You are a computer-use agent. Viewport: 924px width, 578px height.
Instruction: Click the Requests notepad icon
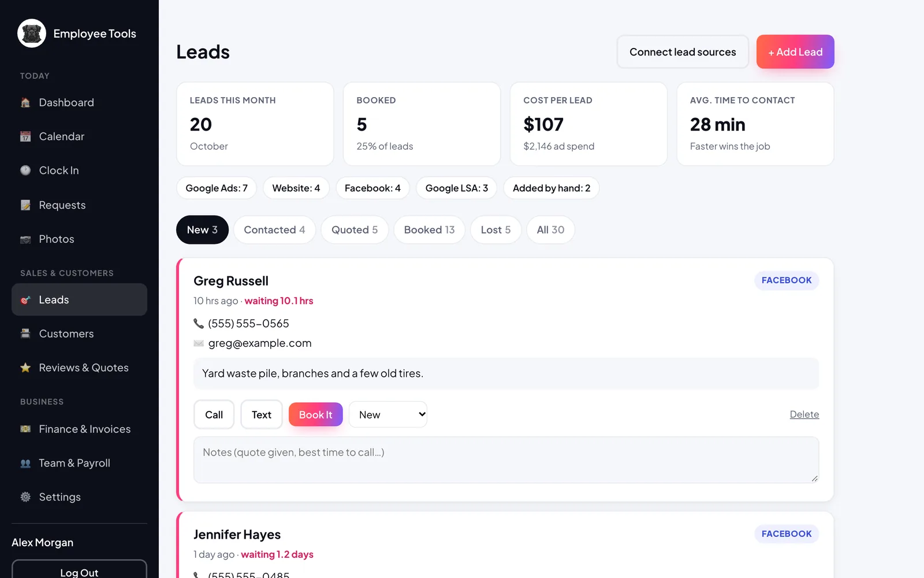point(25,205)
